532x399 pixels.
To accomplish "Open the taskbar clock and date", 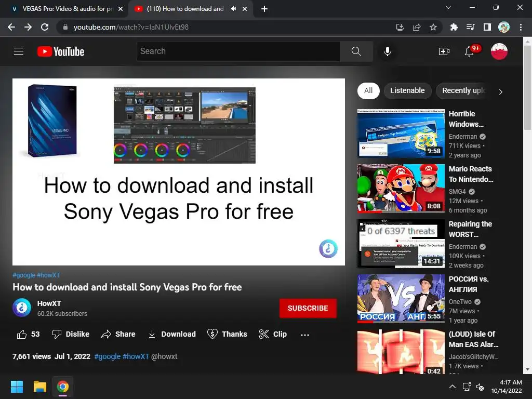I will [506, 387].
